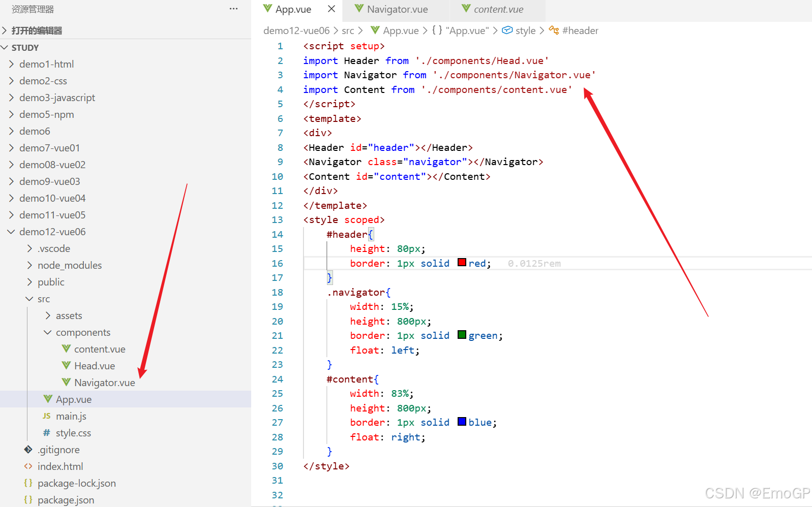Click the Vue icon beside Head.vue in explorer
The height and width of the screenshot is (507, 812).
tap(66, 365)
